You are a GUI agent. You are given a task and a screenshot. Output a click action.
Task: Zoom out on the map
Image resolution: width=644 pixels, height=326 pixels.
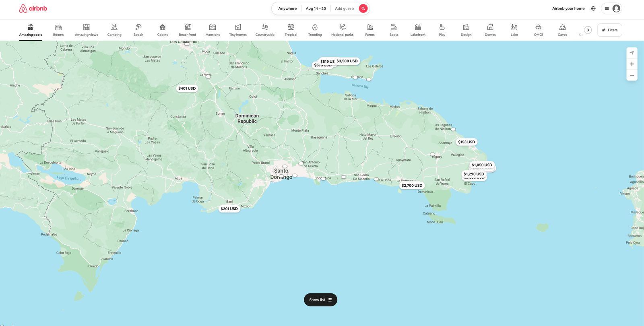coord(632,75)
